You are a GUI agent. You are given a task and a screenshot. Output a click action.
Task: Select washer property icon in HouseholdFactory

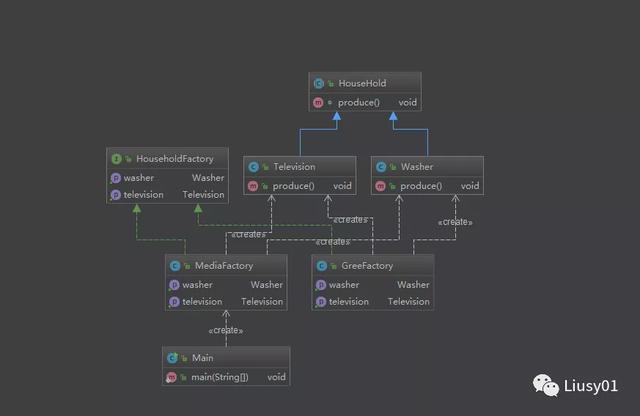tap(115, 178)
